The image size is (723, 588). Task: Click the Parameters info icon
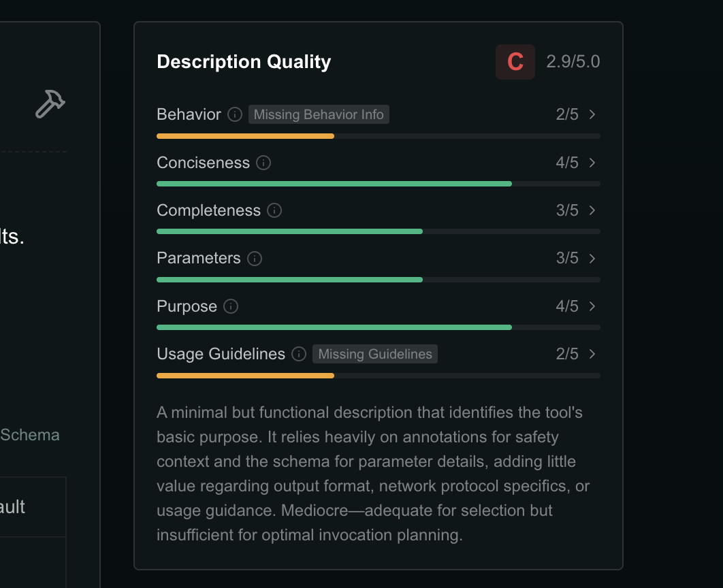(x=255, y=259)
